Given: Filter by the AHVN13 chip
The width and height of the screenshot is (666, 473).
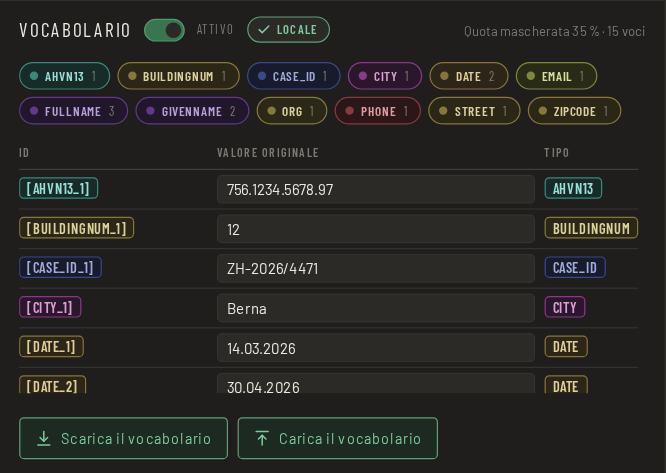Looking at the screenshot, I should (x=65, y=76).
